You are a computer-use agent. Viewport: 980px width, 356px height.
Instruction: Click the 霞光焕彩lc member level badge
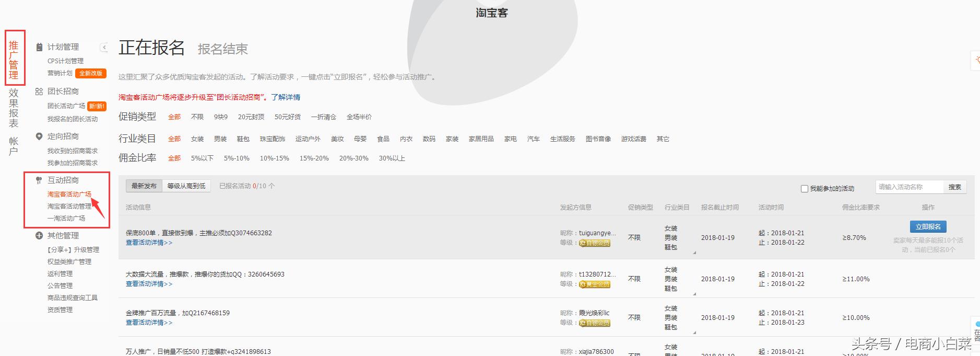click(595, 323)
